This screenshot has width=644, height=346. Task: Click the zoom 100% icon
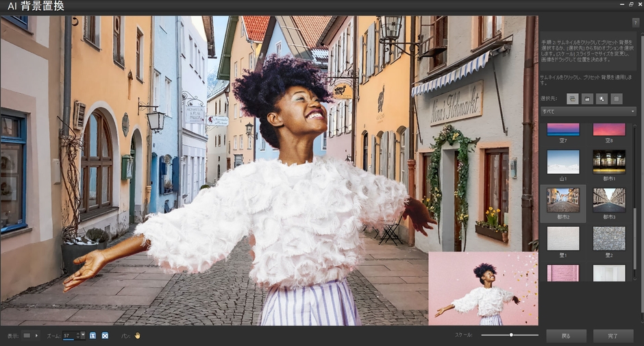(93, 336)
